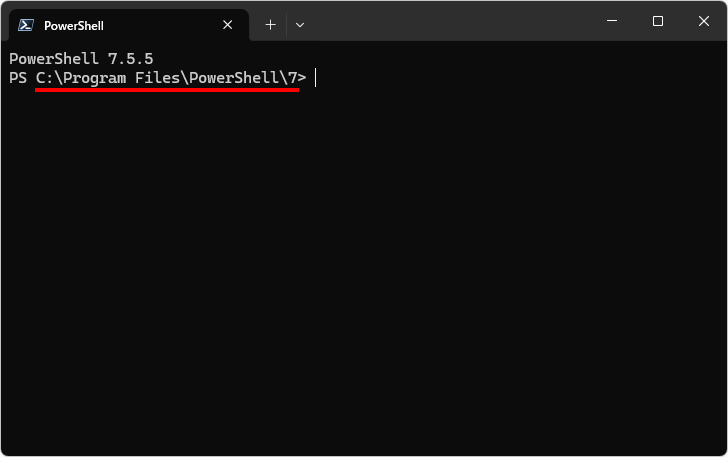
Task: Click the "PowerShell 7.5.5" version line
Action: [81, 59]
